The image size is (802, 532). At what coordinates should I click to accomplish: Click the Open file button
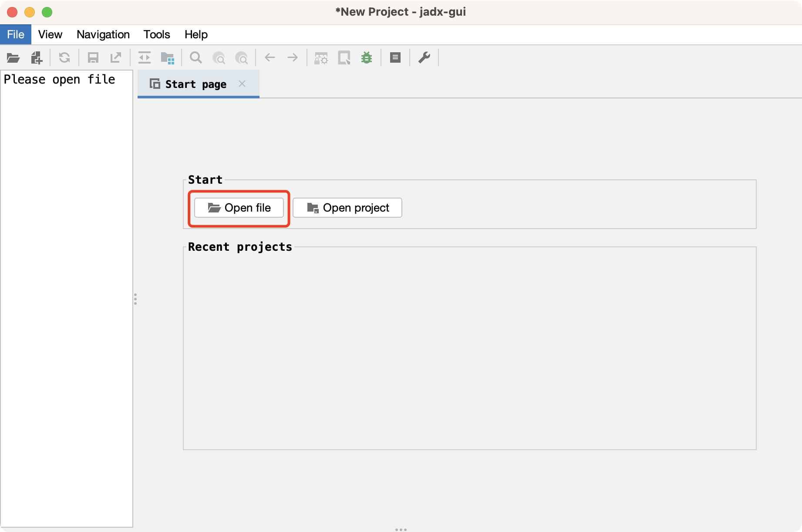click(239, 208)
